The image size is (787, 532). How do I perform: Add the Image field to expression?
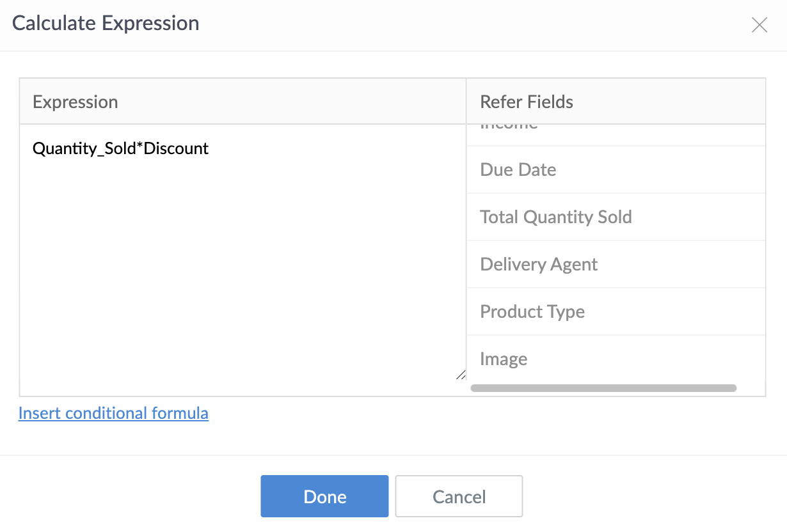coord(504,359)
